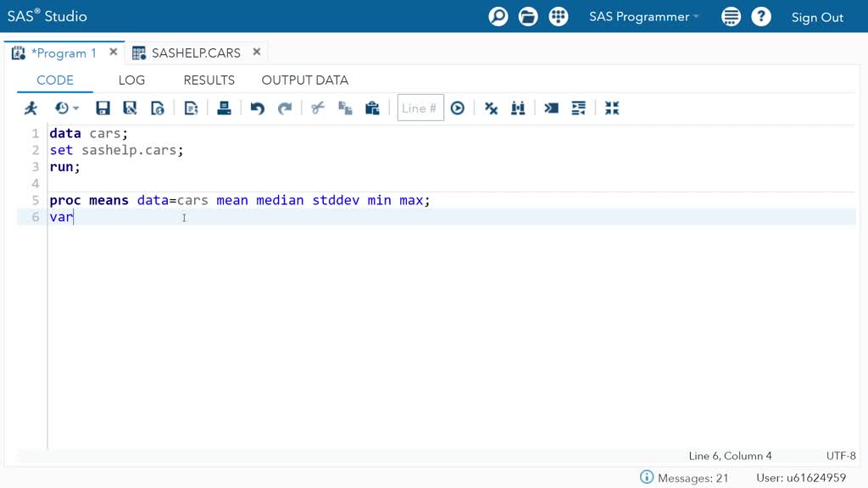Select the SASHELP.CARS tab
868x488 pixels.
196,53
